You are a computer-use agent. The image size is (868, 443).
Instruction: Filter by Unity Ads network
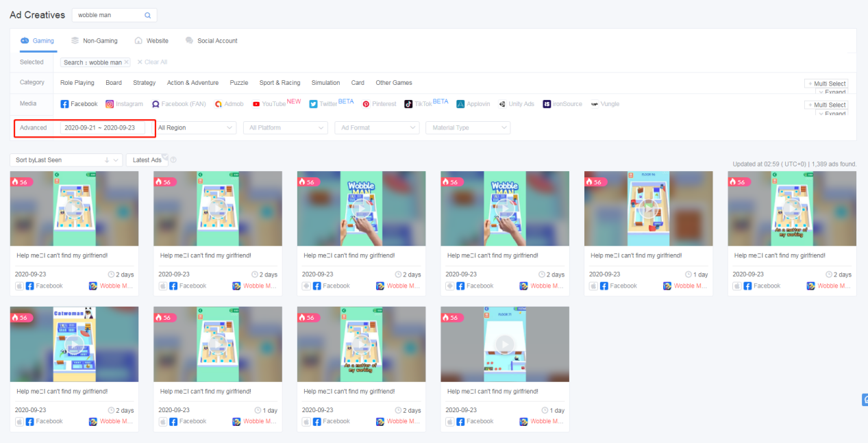(x=516, y=104)
